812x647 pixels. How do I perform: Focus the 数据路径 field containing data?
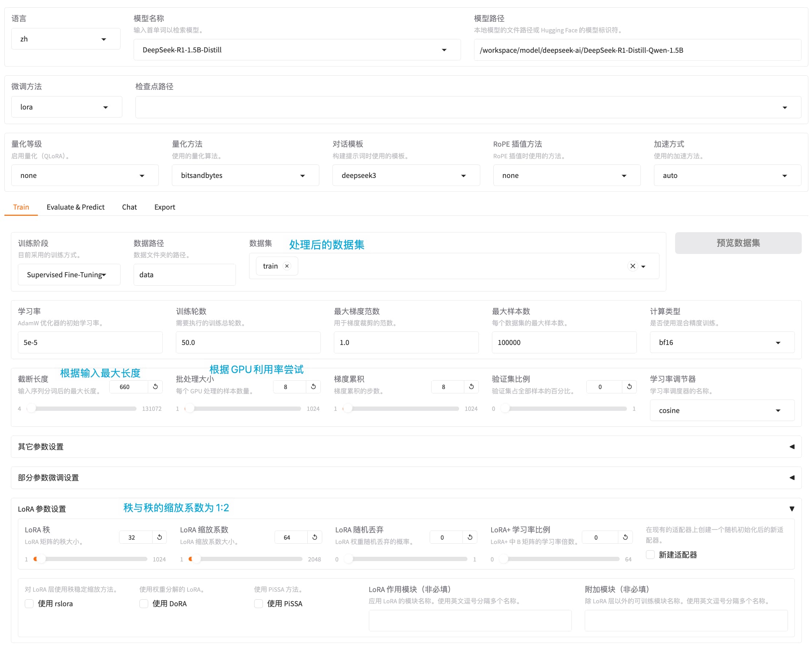[185, 275]
